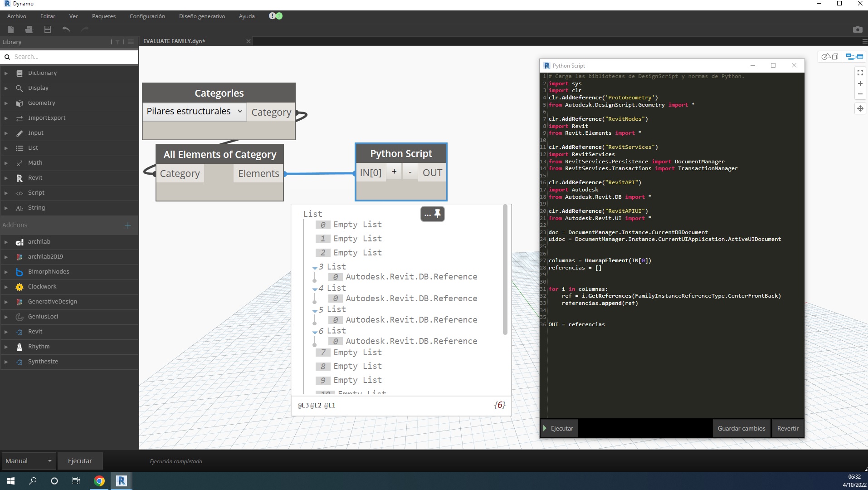This screenshot has width=868, height=490.
Task: Open the Editar menu
Action: tap(48, 16)
